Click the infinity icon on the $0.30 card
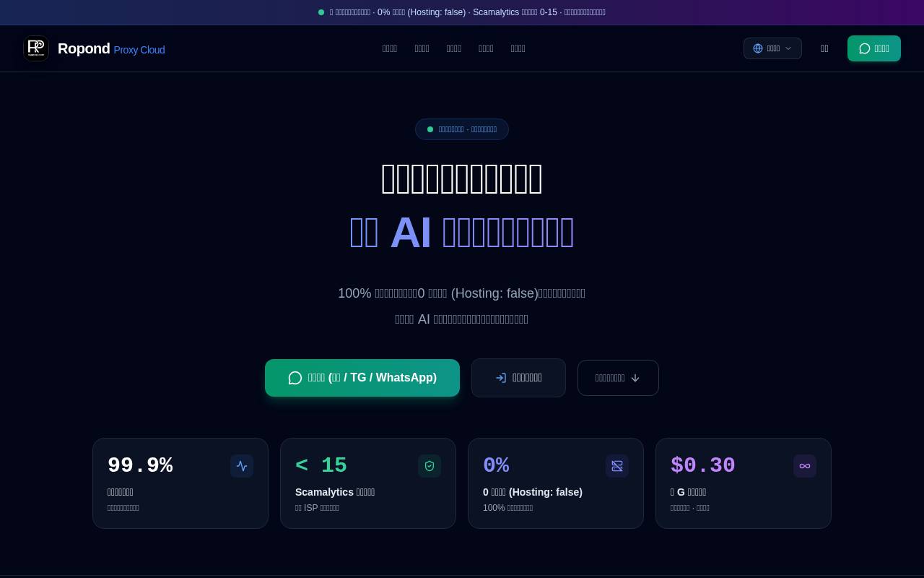 pos(805,466)
